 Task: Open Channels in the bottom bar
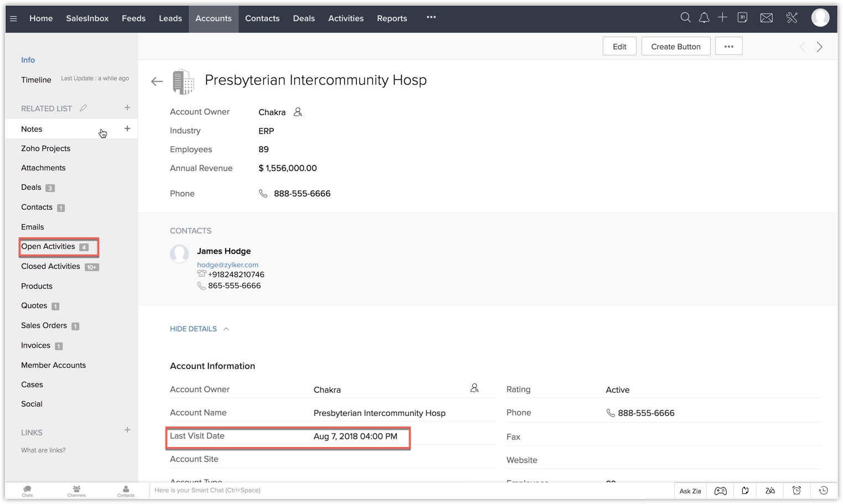point(76,491)
